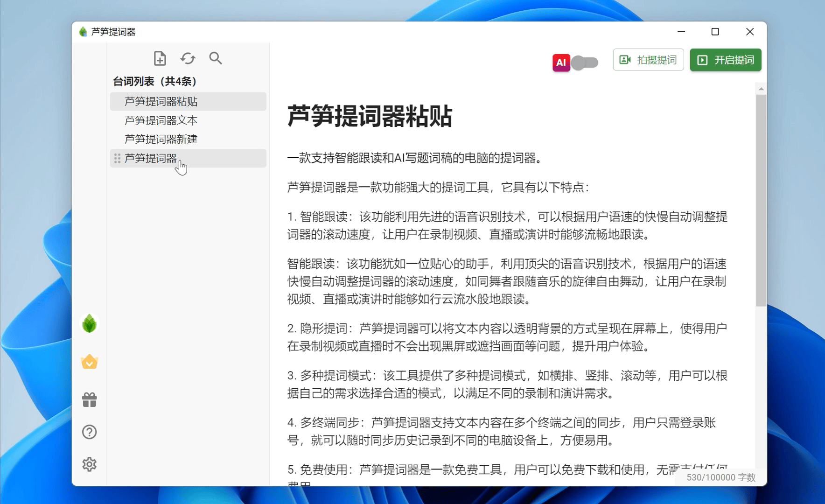
Task: Click the 芦笋提词器粘贴 heading in the editor
Action: click(371, 118)
